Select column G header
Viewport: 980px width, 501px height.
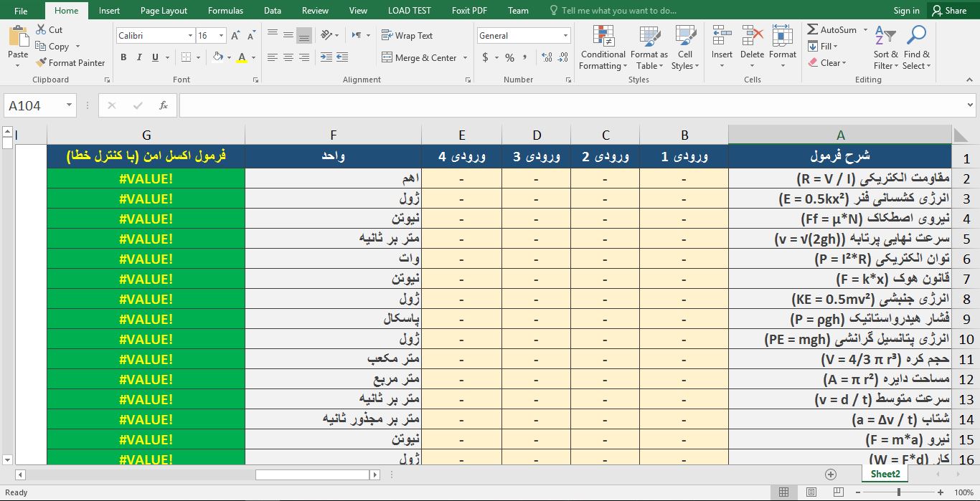tap(146, 135)
